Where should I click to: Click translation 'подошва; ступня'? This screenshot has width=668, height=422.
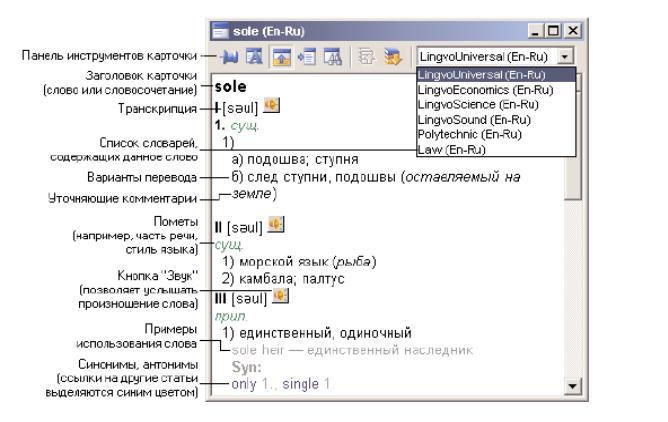coord(302,159)
